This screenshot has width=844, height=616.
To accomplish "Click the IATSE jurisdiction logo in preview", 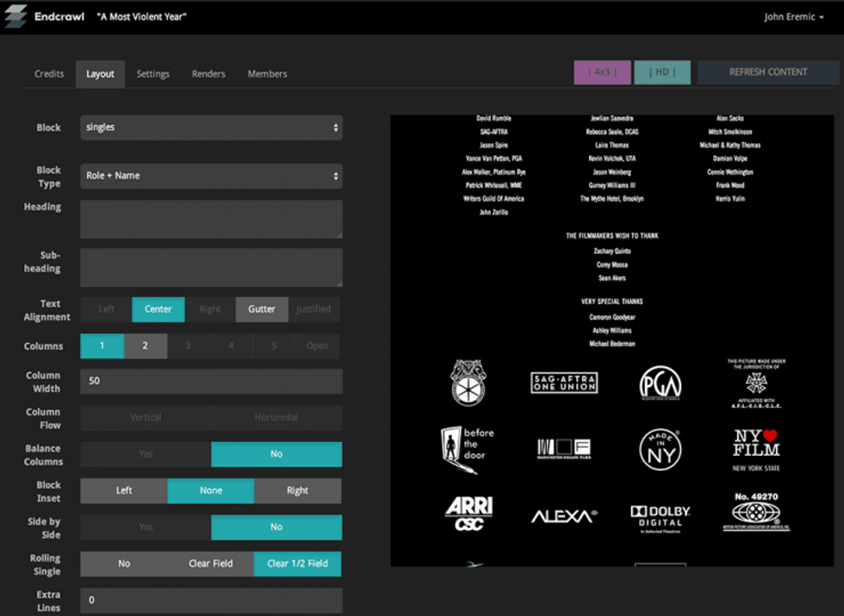I will pos(756,383).
